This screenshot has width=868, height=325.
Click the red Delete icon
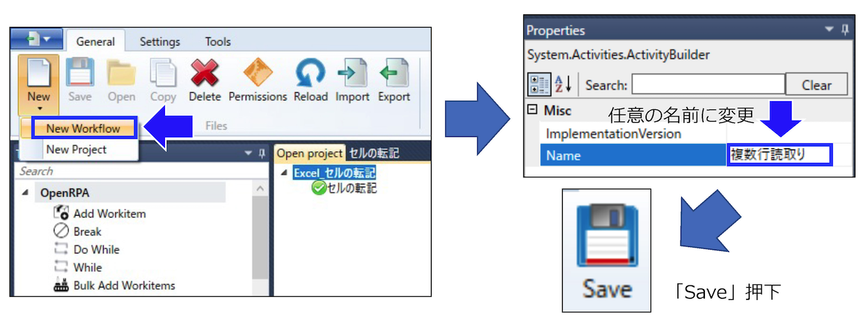click(205, 73)
